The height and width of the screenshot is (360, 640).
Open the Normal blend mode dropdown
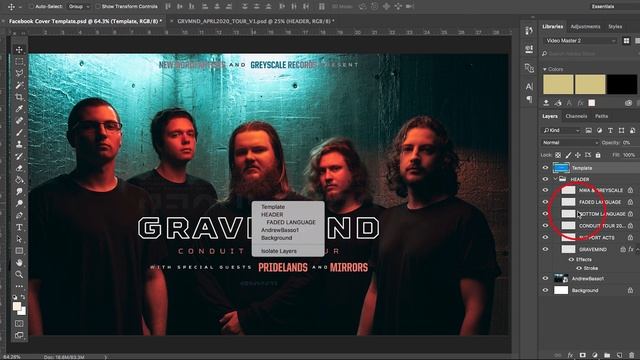click(570, 142)
